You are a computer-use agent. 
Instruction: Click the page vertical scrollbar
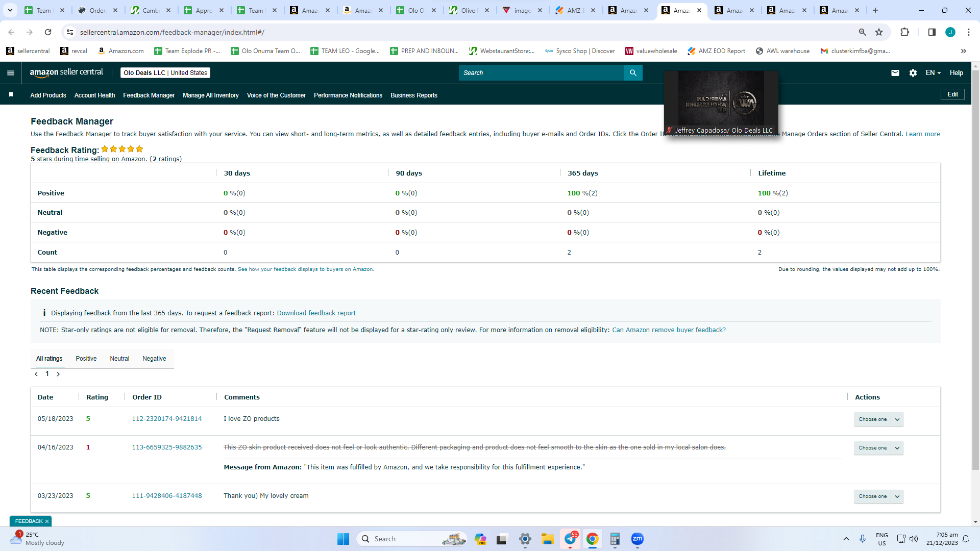pyautogui.click(x=975, y=270)
